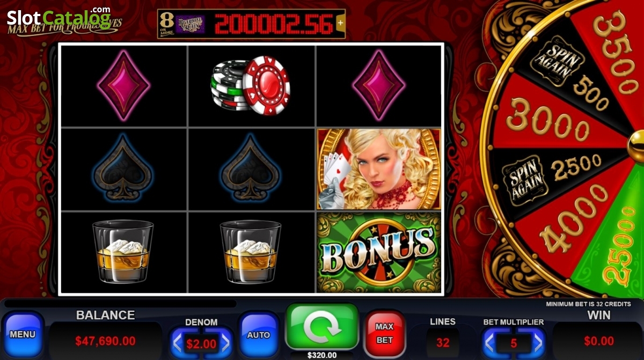The height and width of the screenshot is (360, 644).
Task: Click the SlotCatalog.com logo
Action: [x=58, y=18]
